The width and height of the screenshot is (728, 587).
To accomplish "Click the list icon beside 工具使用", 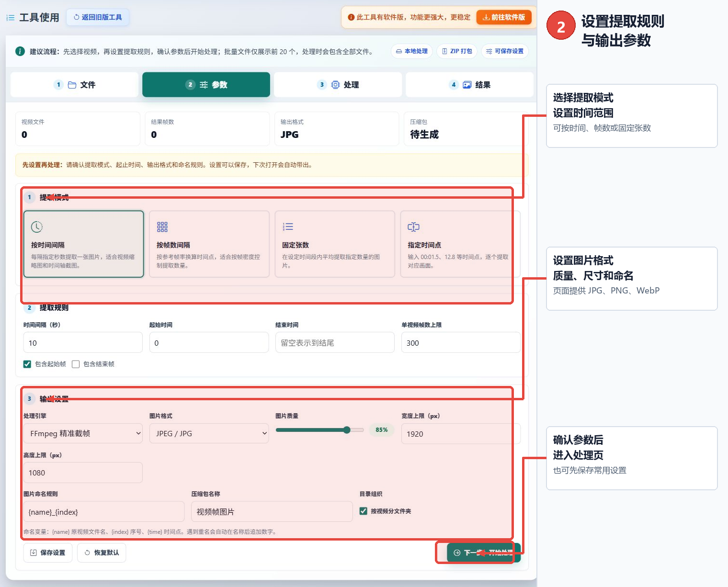I will (x=11, y=18).
